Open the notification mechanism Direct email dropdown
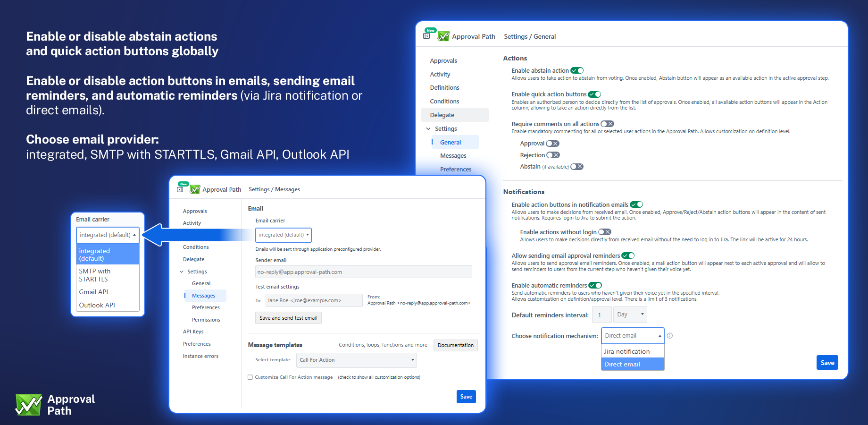The height and width of the screenshot is (425, 868). coord(633,336)
